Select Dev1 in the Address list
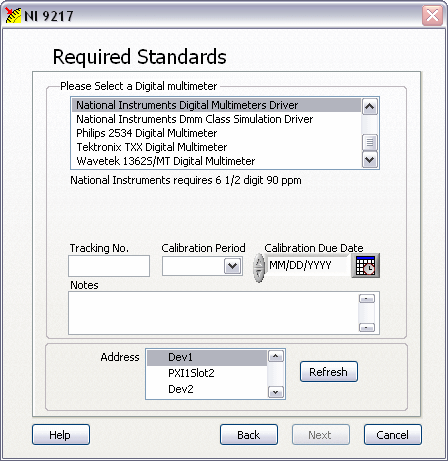This screenshot has height=461, width=448. pos(207,357)
